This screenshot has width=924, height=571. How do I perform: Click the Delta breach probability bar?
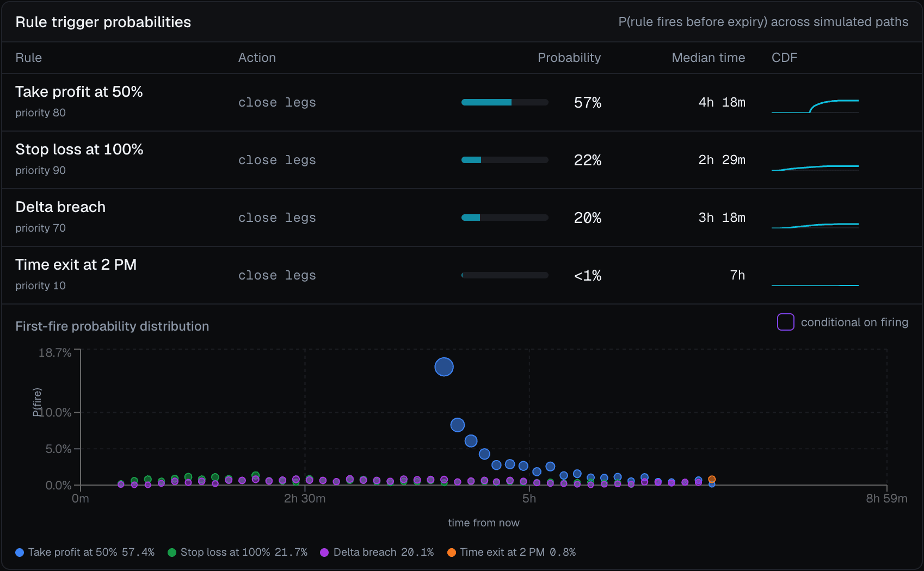(x=504, y=218)
